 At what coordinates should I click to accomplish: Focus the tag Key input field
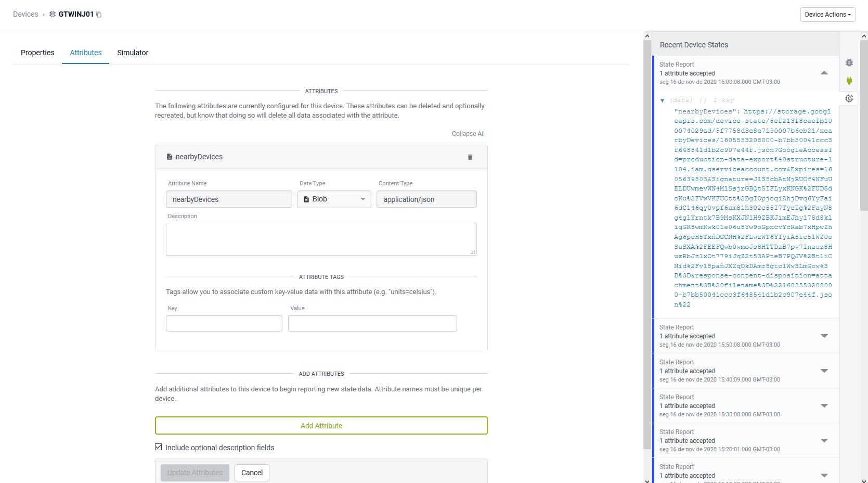pyautogui.click(x=224, y=324)
